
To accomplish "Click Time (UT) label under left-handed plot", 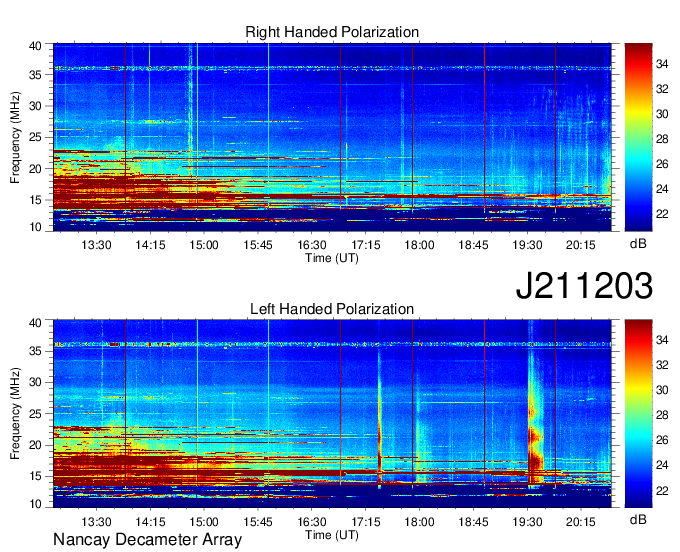I will 332,535.
